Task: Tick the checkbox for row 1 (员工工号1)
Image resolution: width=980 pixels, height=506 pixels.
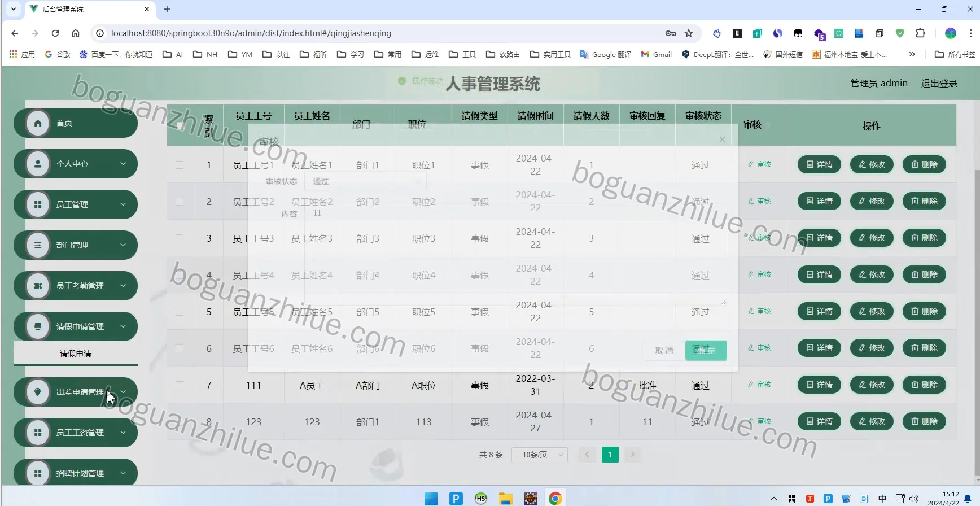Action: [180, 165]
